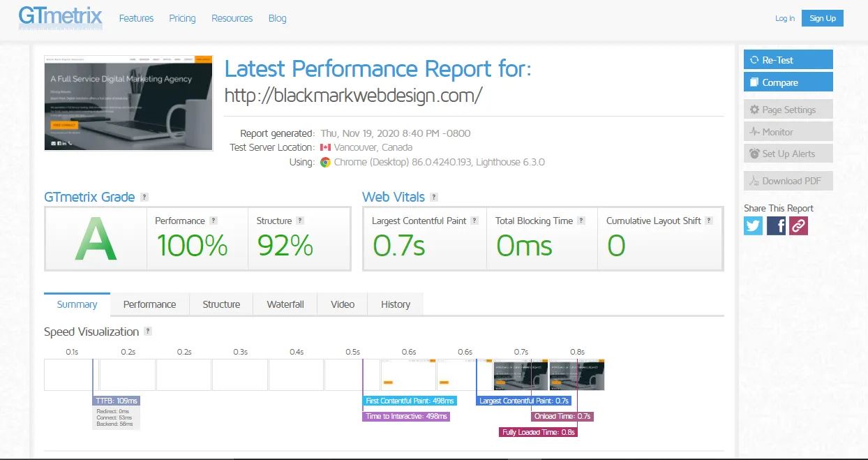
Task: Open help for GTmetrix Grade
Action: [144, 198]
